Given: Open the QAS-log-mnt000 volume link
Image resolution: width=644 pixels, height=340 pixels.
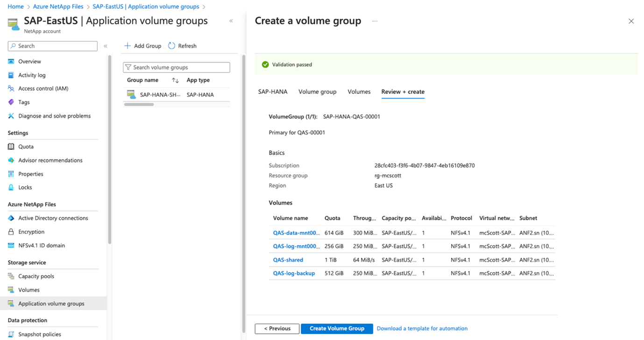Looking at the screenshot, I should pos(297,246).
